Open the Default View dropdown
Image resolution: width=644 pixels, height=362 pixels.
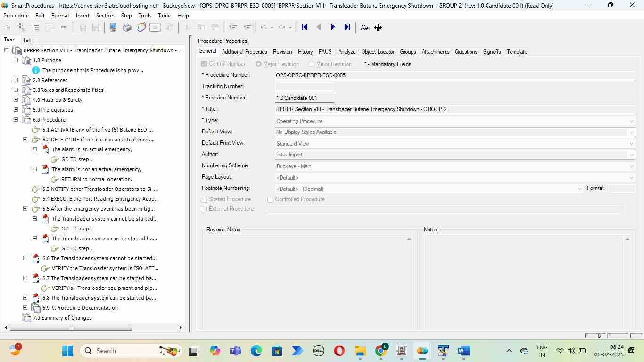632,132
